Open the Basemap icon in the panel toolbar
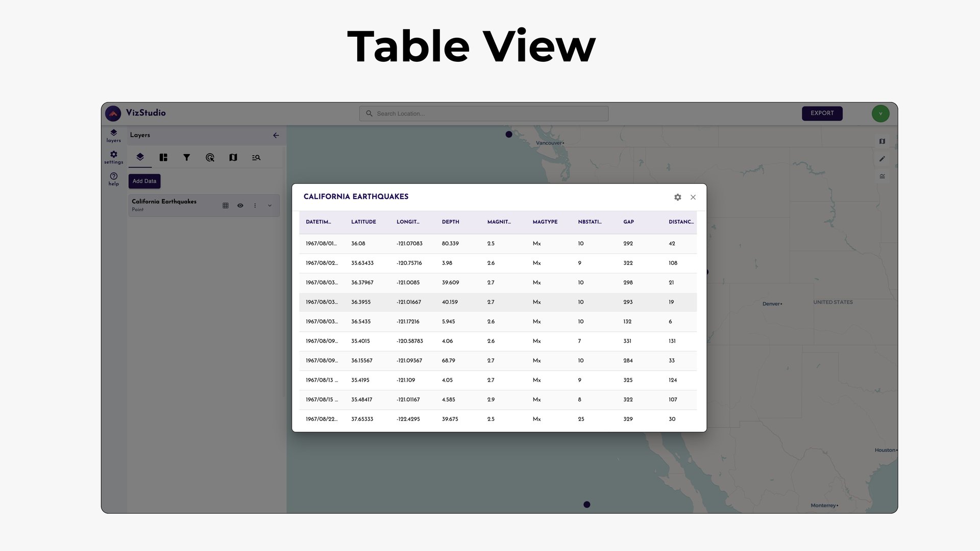Image resolution: width=980 pixels, height=551 pixels. [233, 157]
